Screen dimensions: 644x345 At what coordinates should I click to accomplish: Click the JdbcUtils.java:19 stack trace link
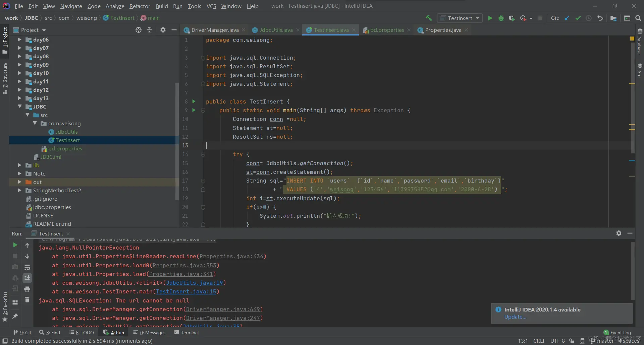point(194,283)
